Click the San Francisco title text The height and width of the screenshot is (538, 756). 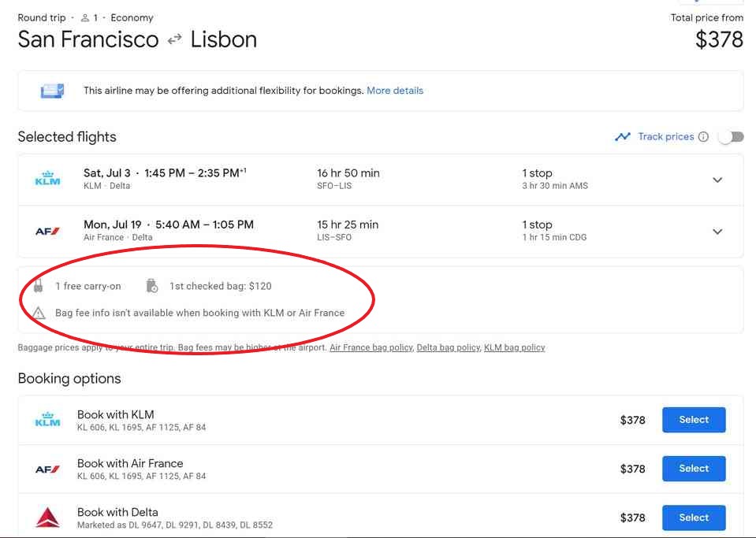(88, 39)
